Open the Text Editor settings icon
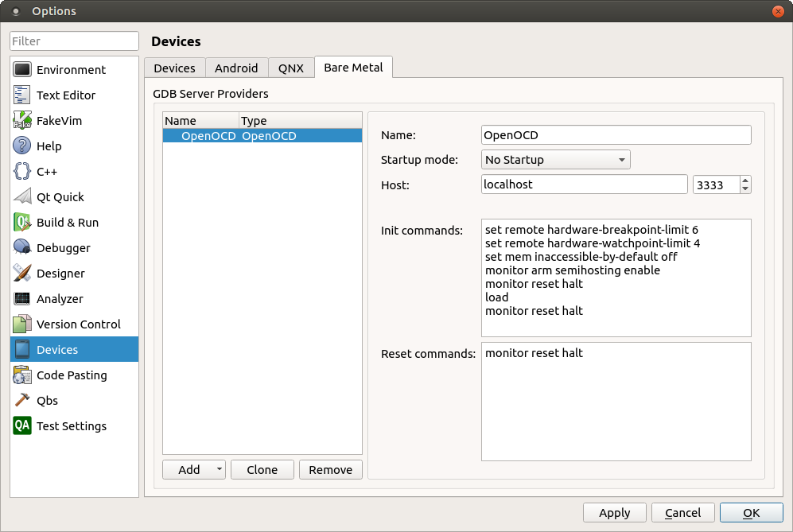The image size is (793, 532). click(22, 95)
